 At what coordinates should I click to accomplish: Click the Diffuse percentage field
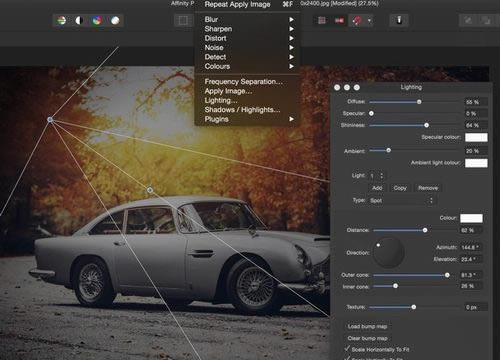coord(476,102)
